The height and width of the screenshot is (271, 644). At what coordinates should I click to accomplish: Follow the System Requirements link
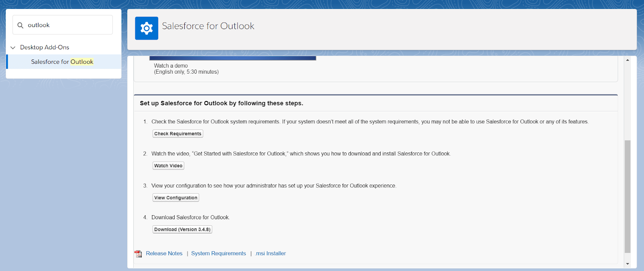(x=218, y=254)
